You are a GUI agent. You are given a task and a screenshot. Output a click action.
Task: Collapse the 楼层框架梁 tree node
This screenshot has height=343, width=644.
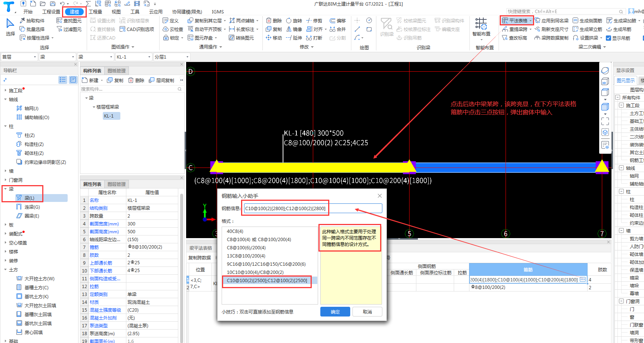pyautogui.click(x=94, y=107)
